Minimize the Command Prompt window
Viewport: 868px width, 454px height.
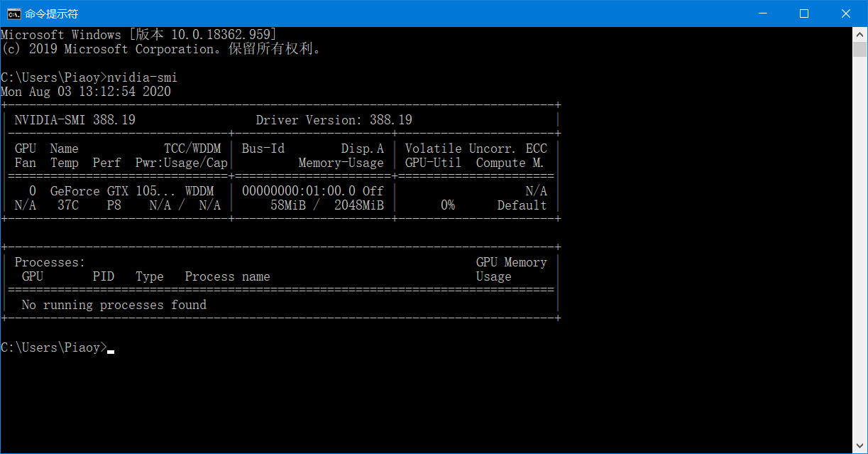point(762,13)
